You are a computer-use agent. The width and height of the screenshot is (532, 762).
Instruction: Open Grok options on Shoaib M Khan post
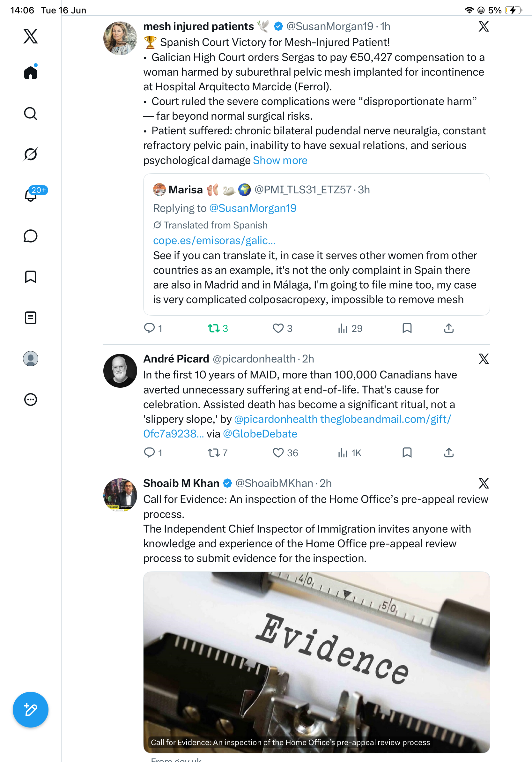click(x=484, y=483)
